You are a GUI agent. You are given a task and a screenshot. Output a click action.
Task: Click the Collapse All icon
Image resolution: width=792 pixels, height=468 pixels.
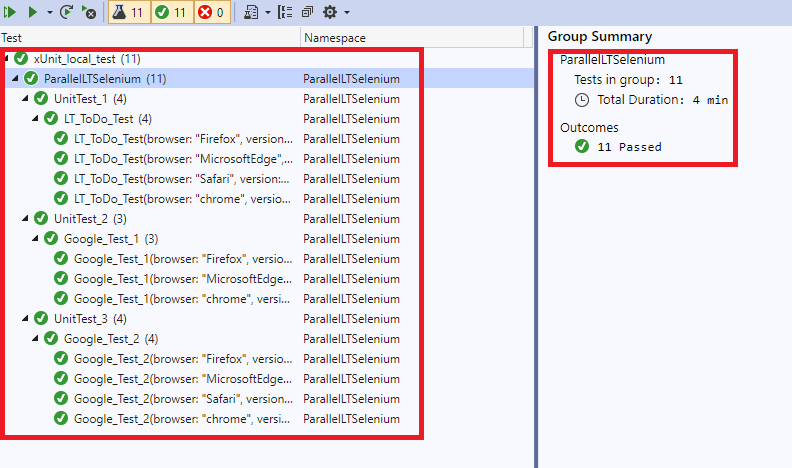[306, 12]
